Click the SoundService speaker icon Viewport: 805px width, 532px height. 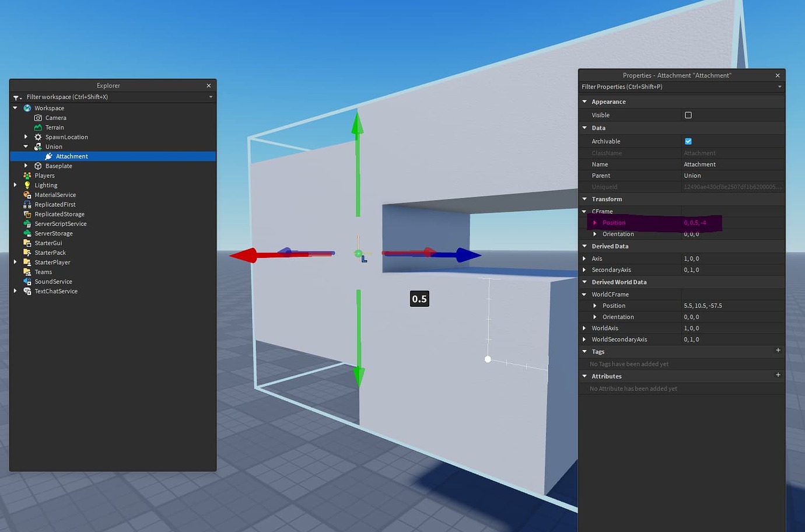[x=27, y=281]
